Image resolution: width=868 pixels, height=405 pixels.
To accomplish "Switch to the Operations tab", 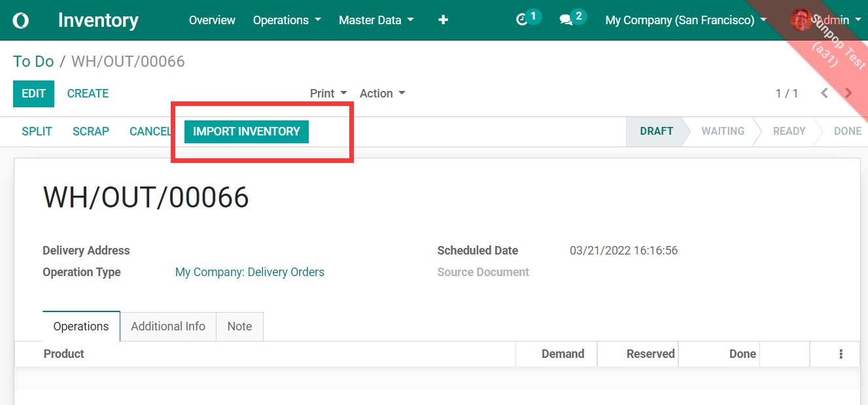I will click(81, 326).
